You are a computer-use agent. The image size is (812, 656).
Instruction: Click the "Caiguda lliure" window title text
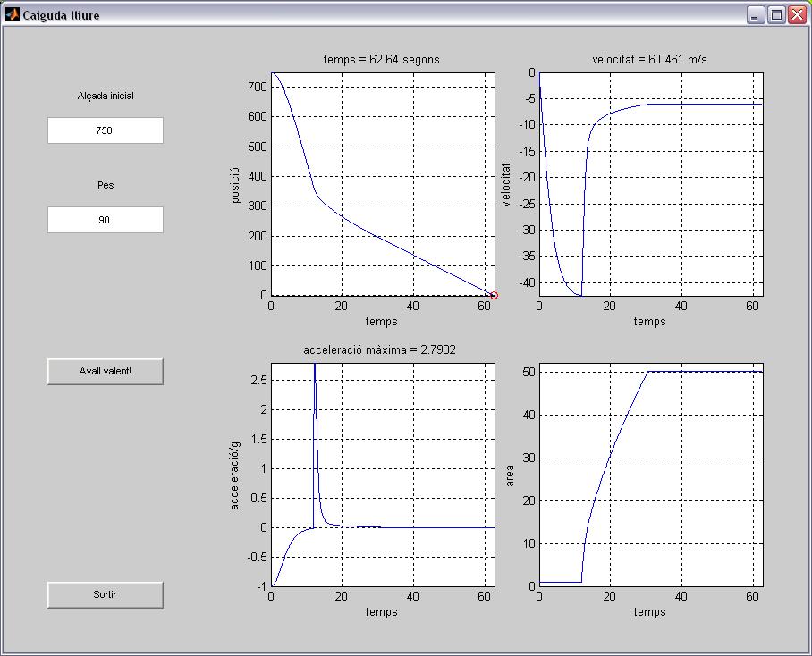(62, 15)
